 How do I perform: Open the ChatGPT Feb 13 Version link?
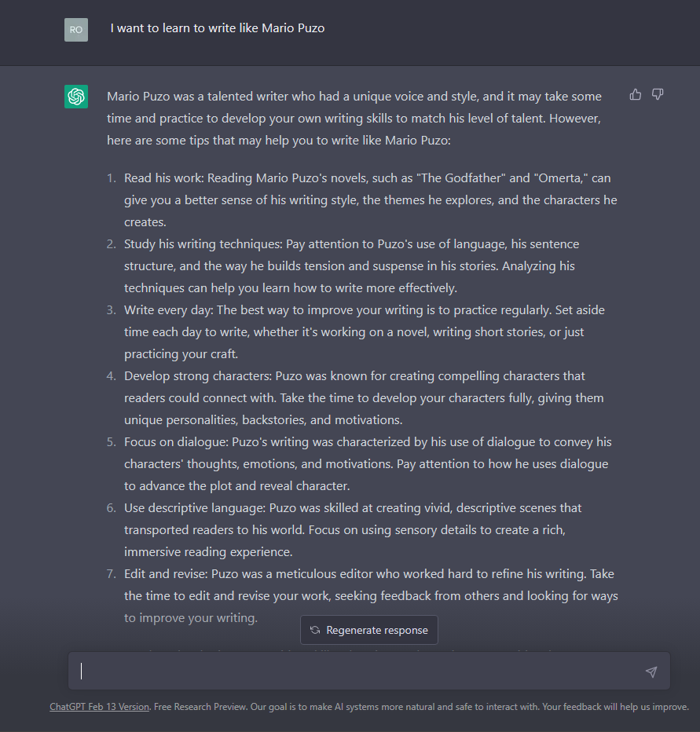click(100, 707)
